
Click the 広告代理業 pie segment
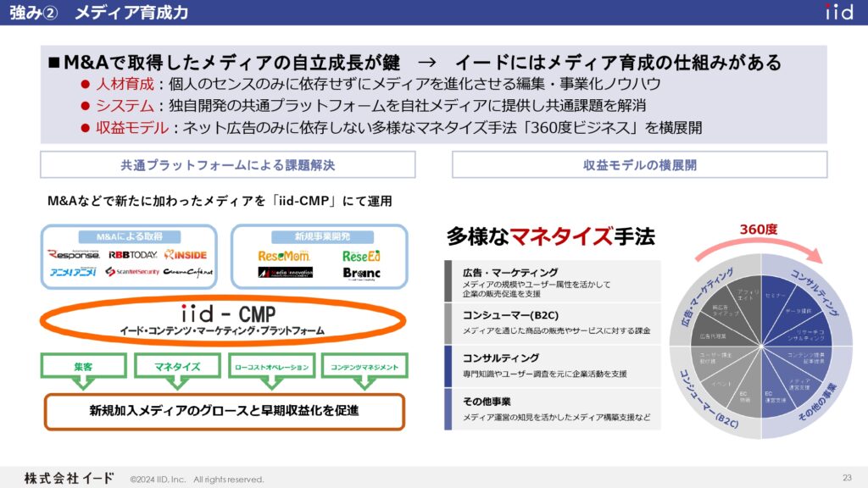713,335
